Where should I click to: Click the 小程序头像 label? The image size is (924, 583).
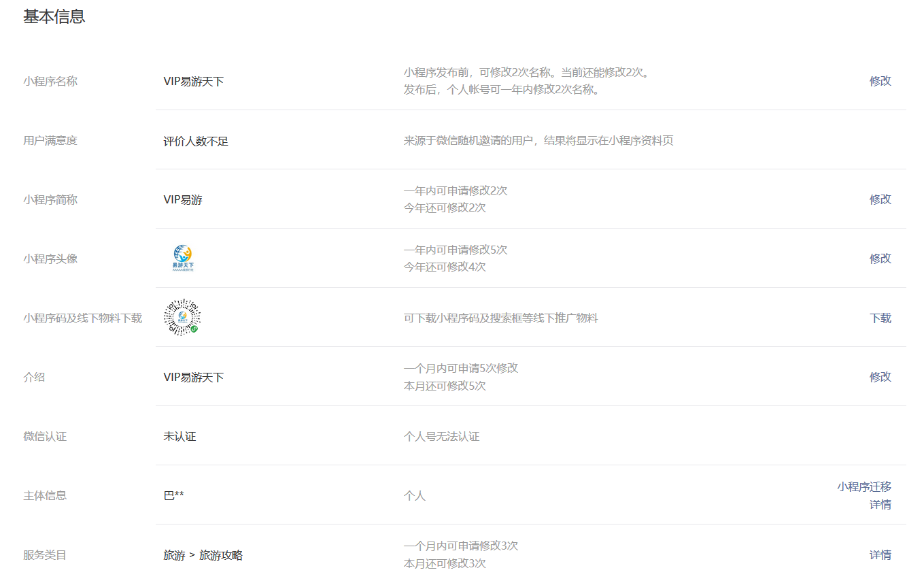50,259
